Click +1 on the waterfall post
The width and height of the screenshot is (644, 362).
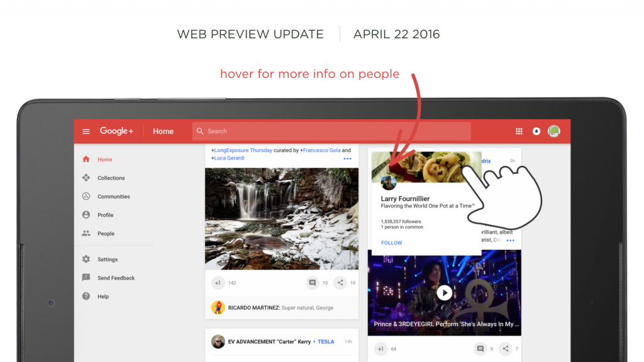218,283
